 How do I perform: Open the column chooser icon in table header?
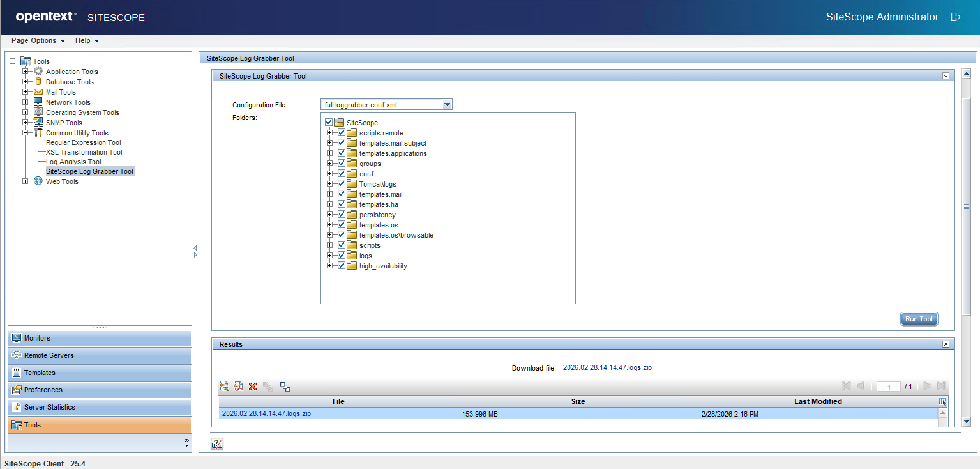(942, 401)
